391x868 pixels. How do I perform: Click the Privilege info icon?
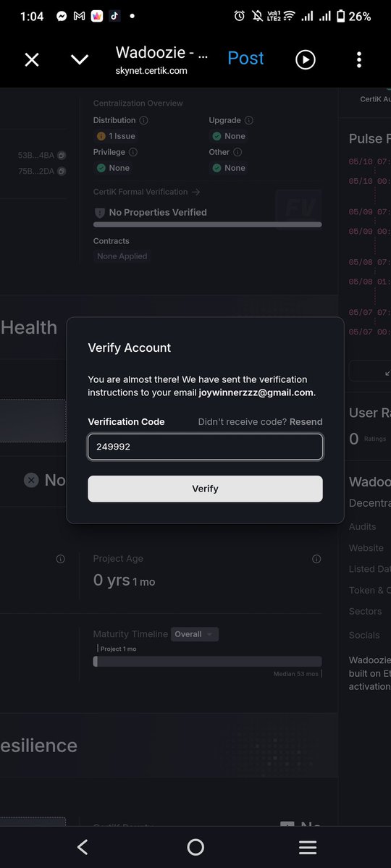133,152
